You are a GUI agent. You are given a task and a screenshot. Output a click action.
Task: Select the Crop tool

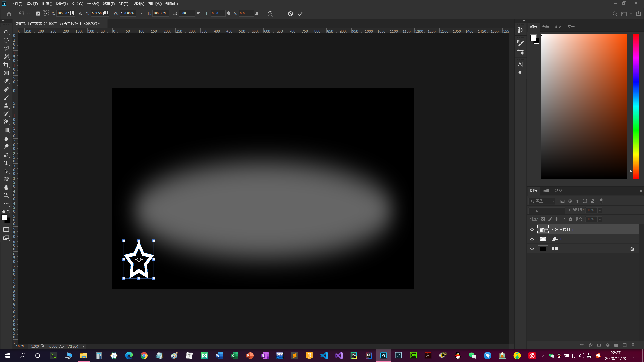pyautogui.click(x=6, y=65)
